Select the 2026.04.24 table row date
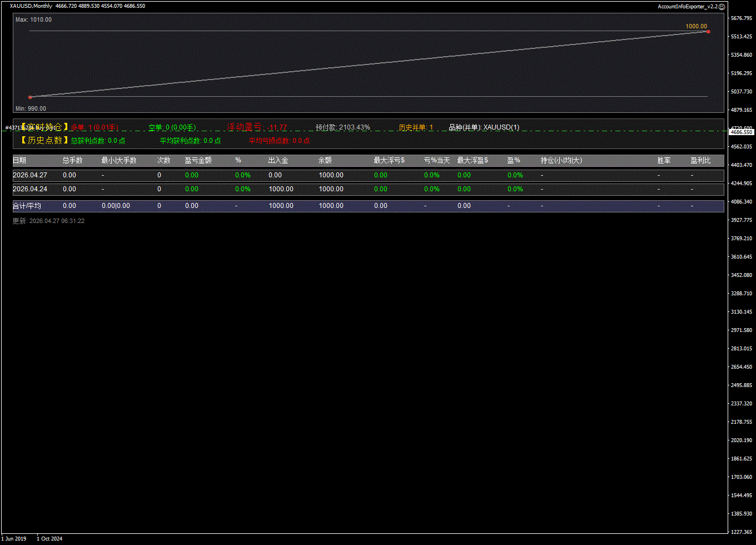 tap(30, 189)
